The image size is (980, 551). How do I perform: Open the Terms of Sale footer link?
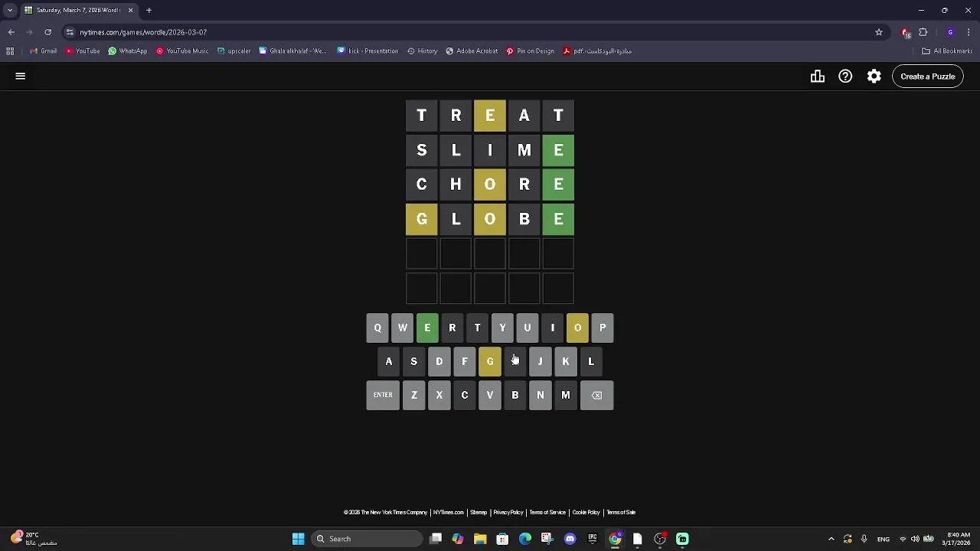point(621,513)
